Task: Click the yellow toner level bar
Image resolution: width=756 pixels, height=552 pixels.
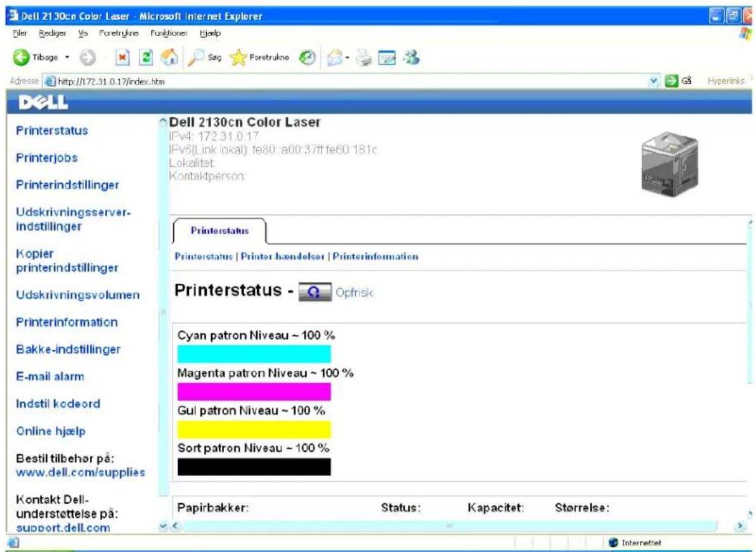Action: point(254,429)
